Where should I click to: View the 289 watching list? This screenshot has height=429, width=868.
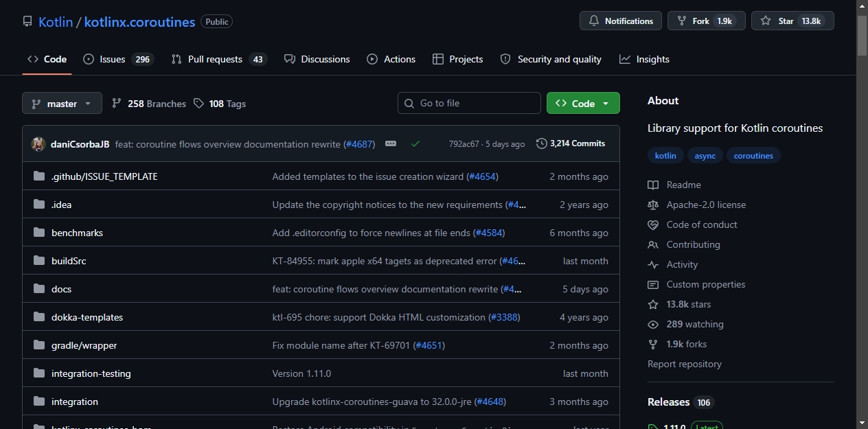(x=685, y=324)
